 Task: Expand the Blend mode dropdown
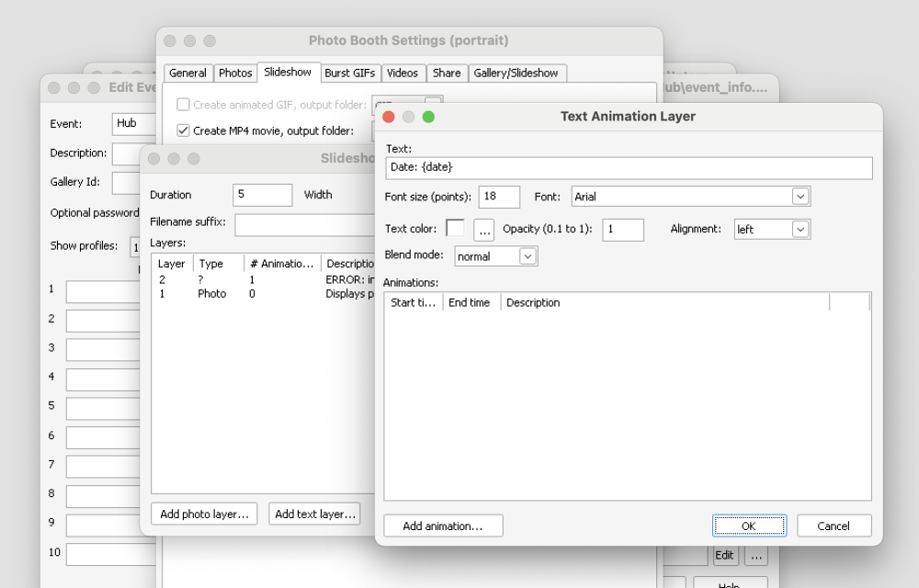(x=528, y=256)
